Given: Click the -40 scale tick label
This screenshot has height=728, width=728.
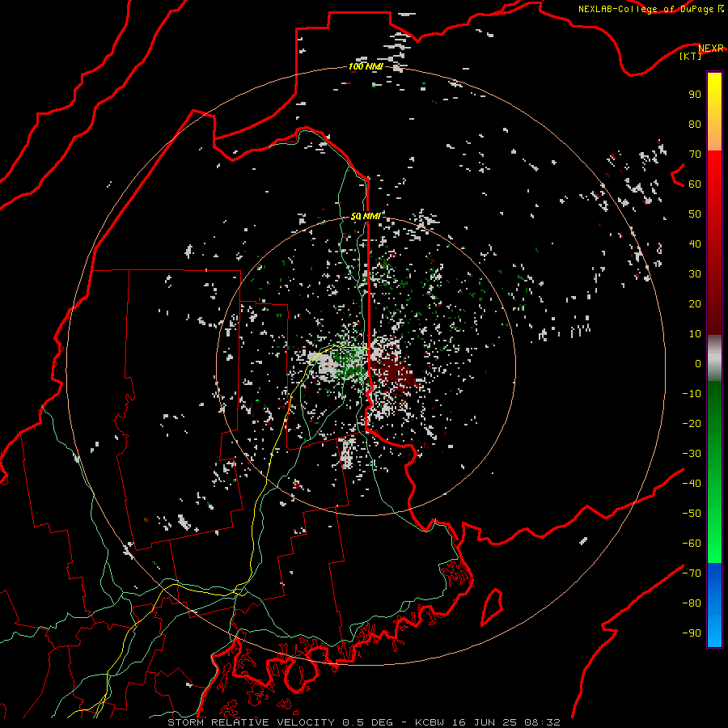Looking at the screenshot, I should coord(692,484).
